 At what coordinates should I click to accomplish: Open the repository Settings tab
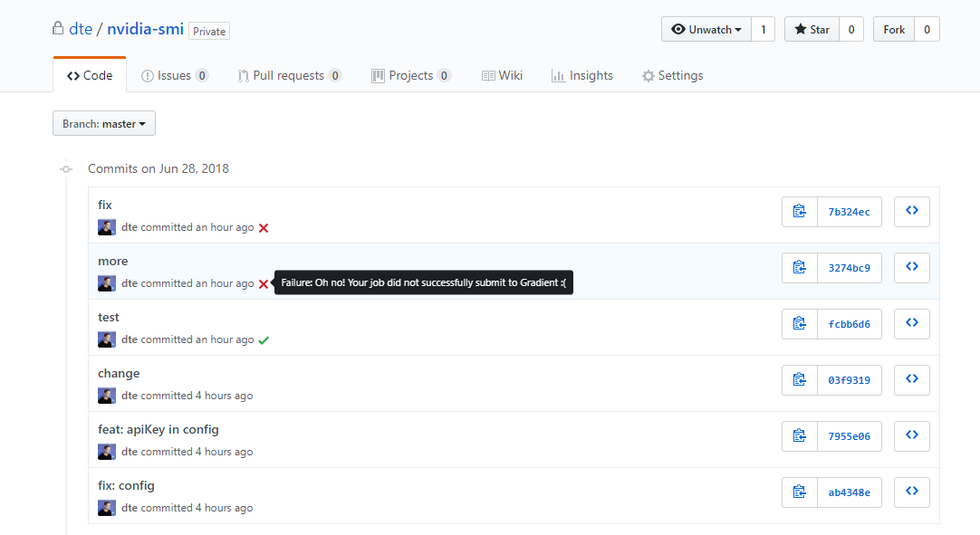tap(672, 76)
